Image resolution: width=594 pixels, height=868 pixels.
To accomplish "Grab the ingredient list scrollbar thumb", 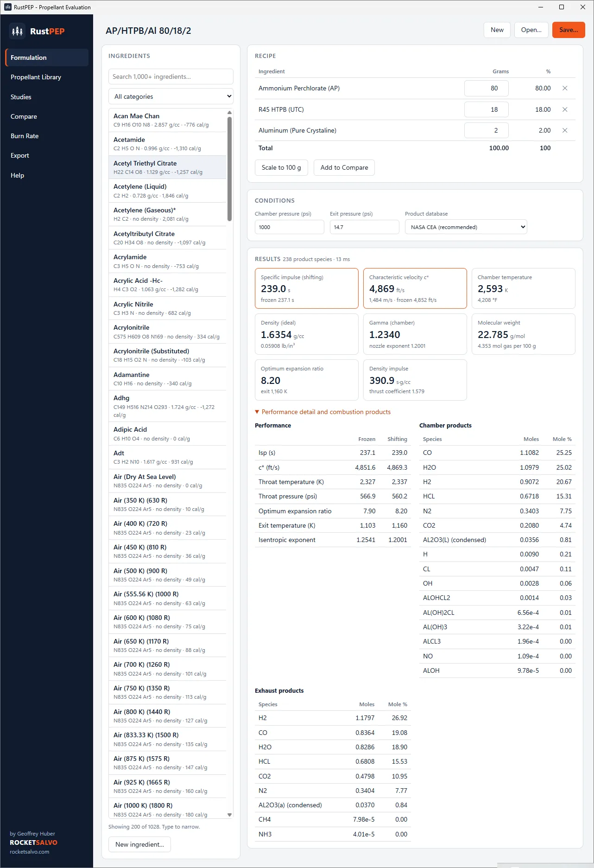I will click(229, 169).
